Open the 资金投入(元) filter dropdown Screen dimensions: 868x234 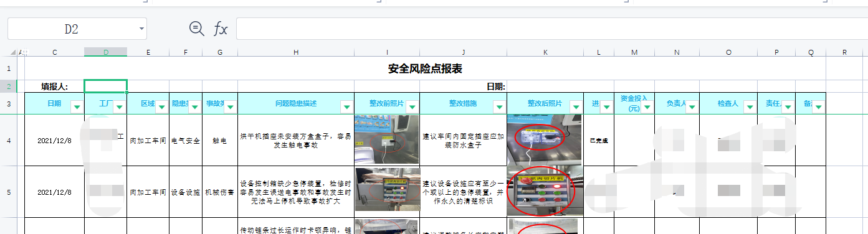647,107
